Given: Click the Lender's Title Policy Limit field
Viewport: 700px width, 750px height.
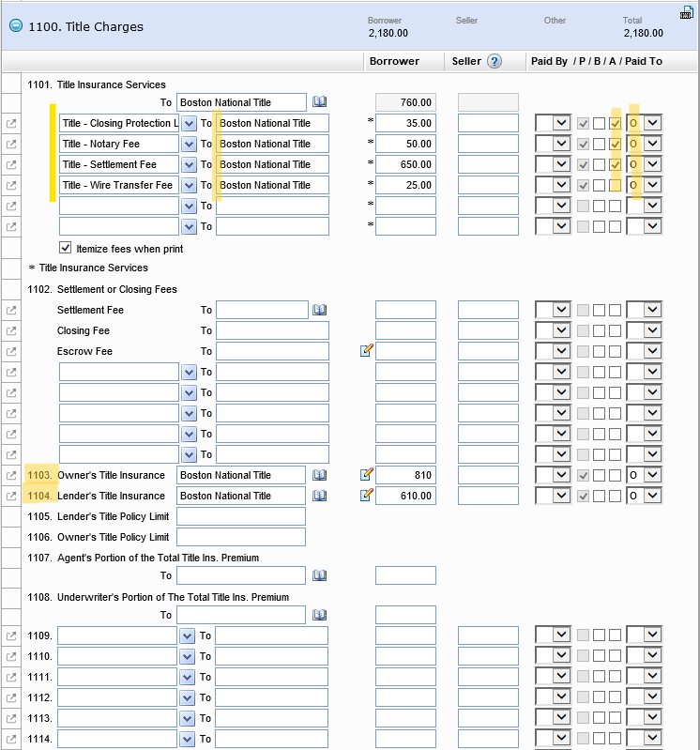Looking at the screenshot, I should click(241, 516).
